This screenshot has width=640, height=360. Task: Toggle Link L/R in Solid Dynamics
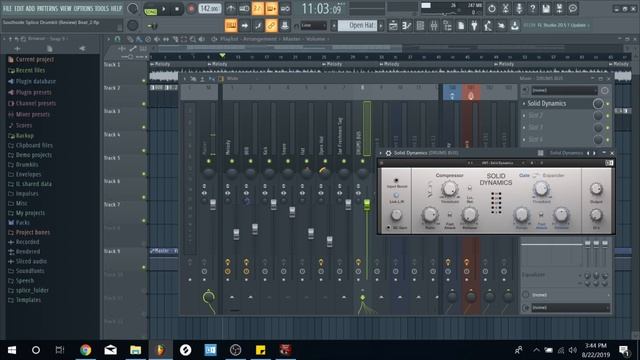pyautogui.click(x=396, y=196)
